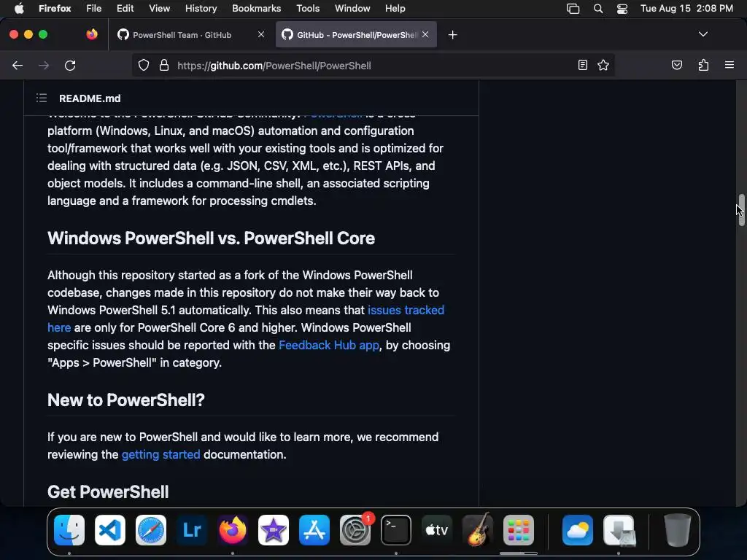The width and height of the screenshot is (747, 560).
Task: Bookmark this page with the star icon
Action: [x=603, y=65]
